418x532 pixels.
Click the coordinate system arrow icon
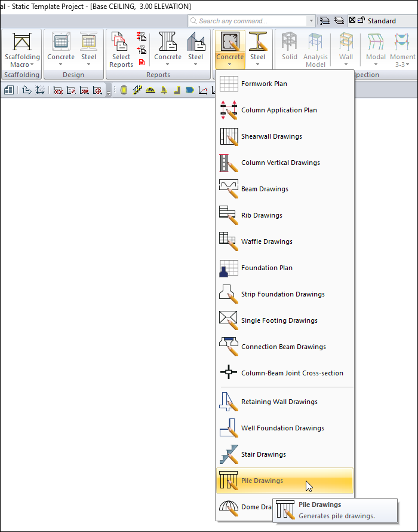click(26, 90)
